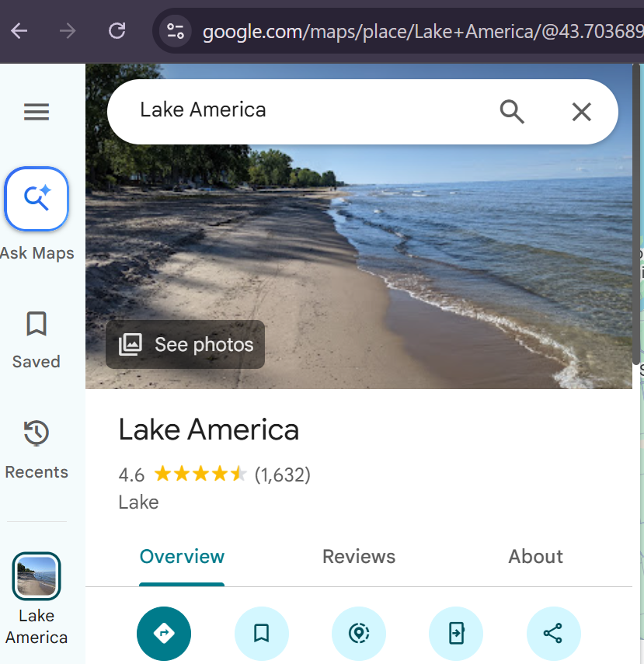Click the Lake category label
644x664 pixels.
coord(138,502)
